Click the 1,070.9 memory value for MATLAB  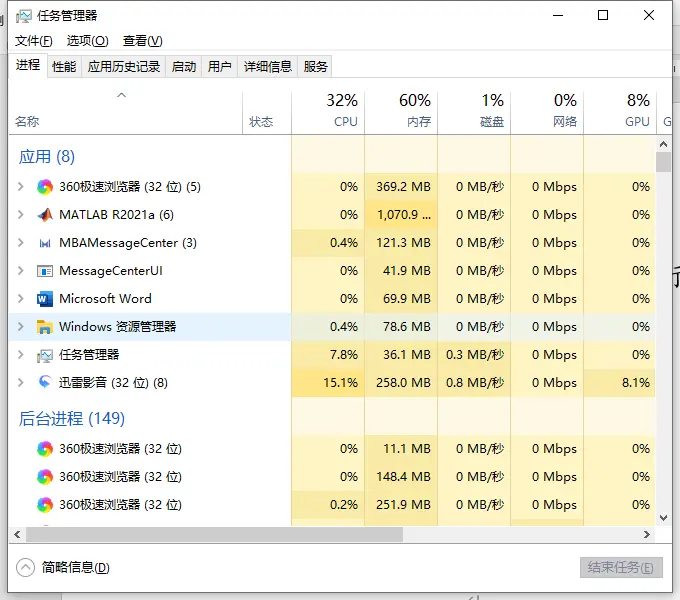point(401,215)
